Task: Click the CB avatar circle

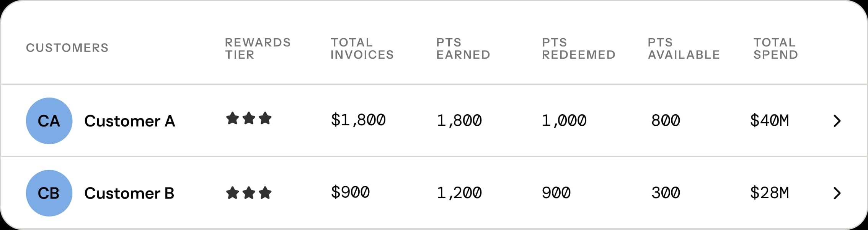Action: click(49, 193)
